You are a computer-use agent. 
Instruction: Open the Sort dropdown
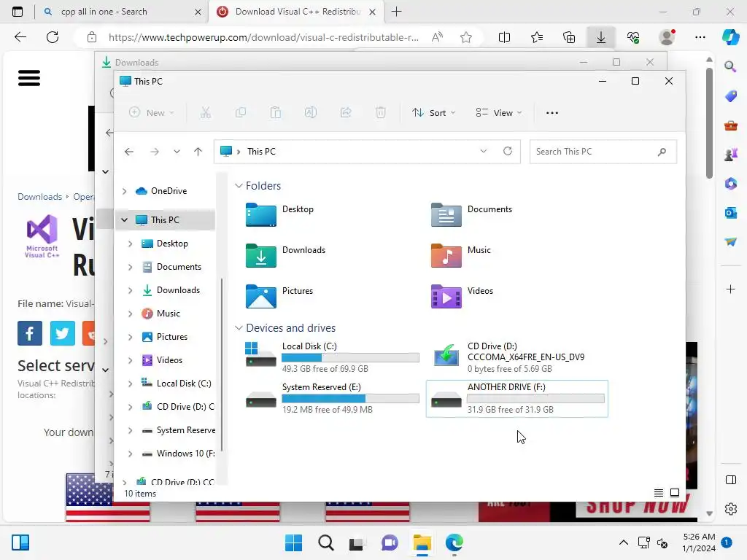(x=433, y=113)
